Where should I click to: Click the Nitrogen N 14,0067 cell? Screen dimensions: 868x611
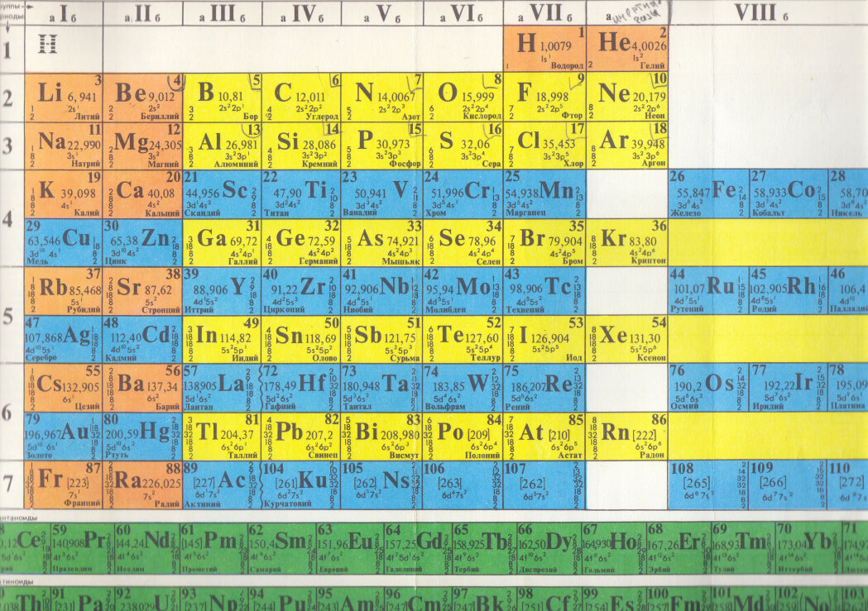point(382,98)
